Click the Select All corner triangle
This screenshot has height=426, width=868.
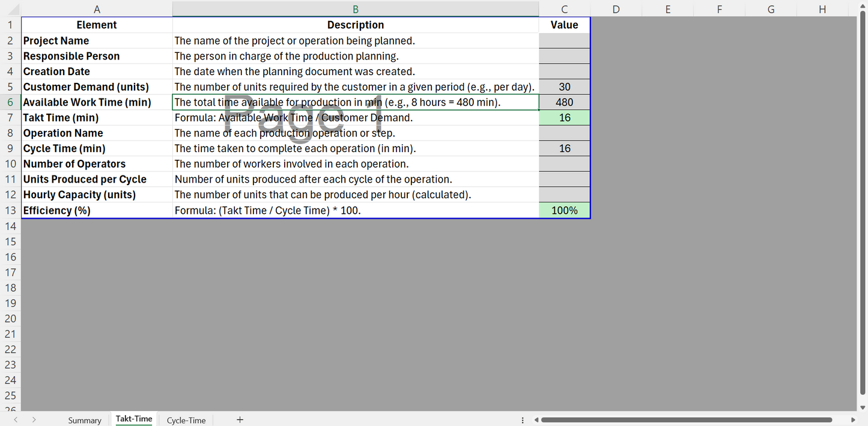point(10,9)
